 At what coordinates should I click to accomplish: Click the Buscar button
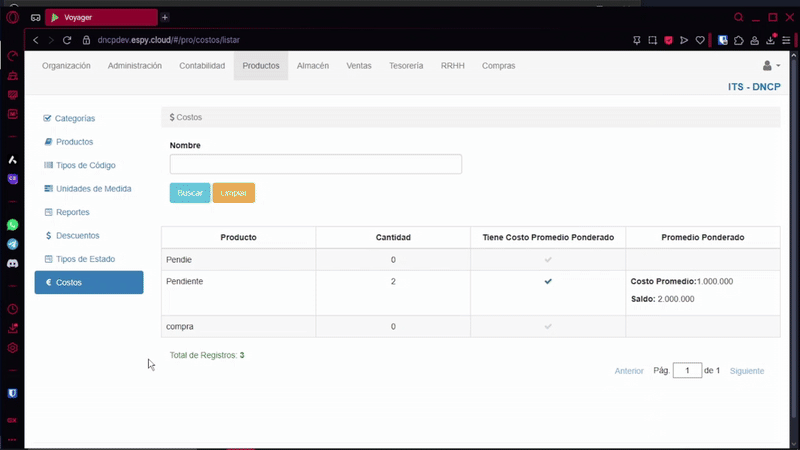(x=190, y=193)
